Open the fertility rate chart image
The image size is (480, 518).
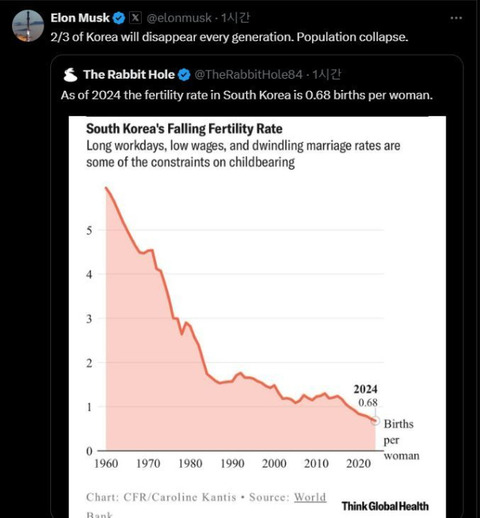[257, 317]
